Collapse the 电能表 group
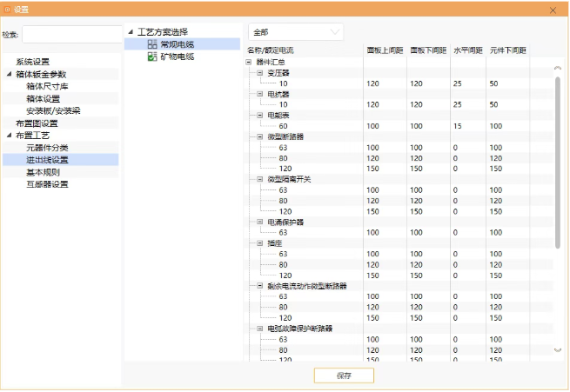 tap(259, 116)
